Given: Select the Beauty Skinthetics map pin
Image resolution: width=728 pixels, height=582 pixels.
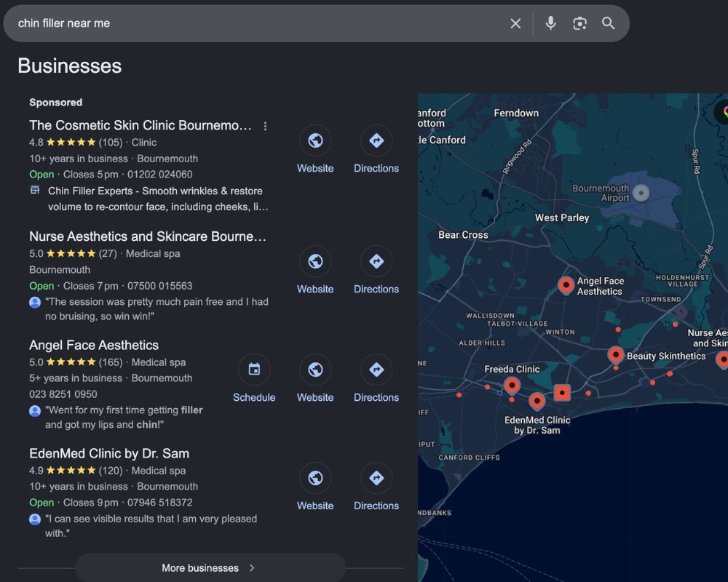Looking at the screenshot, I should (616, 355).
